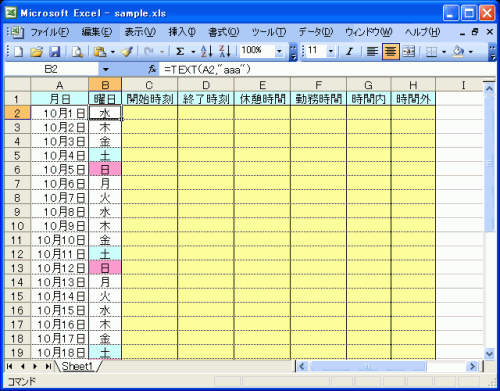Go to next sheet tab arrow
The height and width of the screenshot is (391, 500).
pos(35,366)
